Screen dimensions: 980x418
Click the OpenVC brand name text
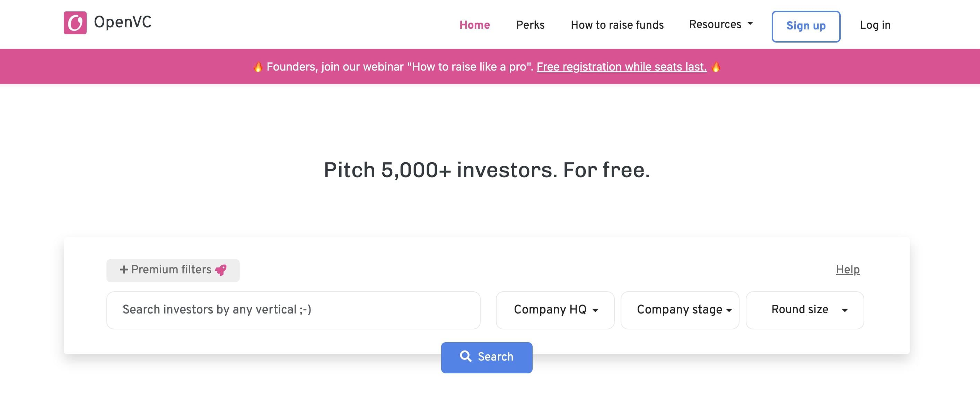tap(123, 22)
